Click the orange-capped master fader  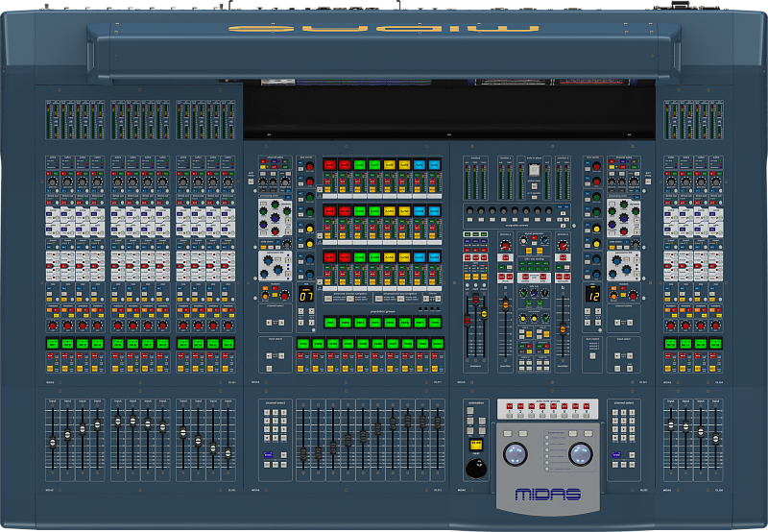click(x=506, y=305)
